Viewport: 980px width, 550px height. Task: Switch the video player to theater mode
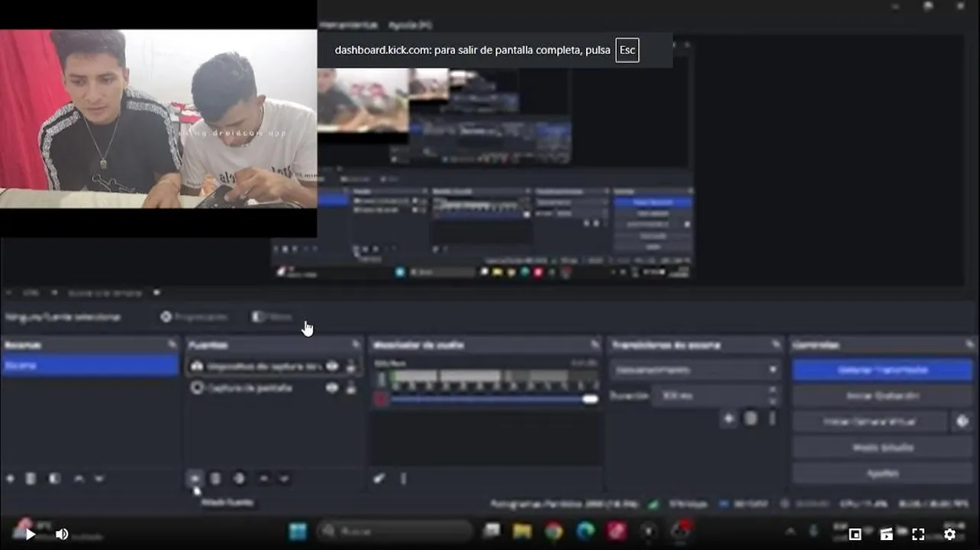click(886, 535)
